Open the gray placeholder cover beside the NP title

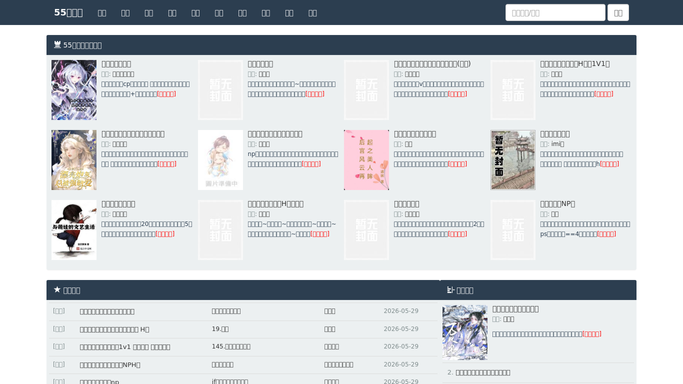click(x=513, y=230)
